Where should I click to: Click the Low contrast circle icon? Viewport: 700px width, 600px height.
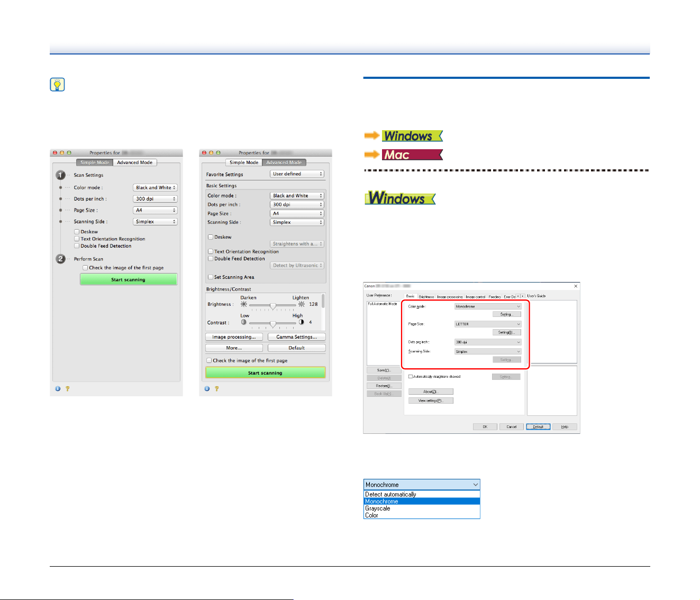point(243,322)
